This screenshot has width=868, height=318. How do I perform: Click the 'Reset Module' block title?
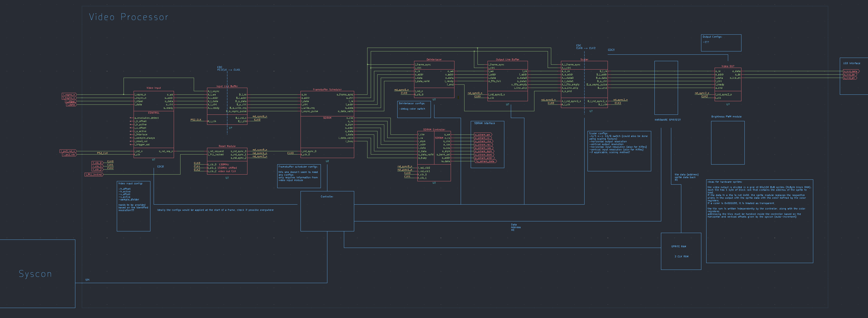pos(227,146)
